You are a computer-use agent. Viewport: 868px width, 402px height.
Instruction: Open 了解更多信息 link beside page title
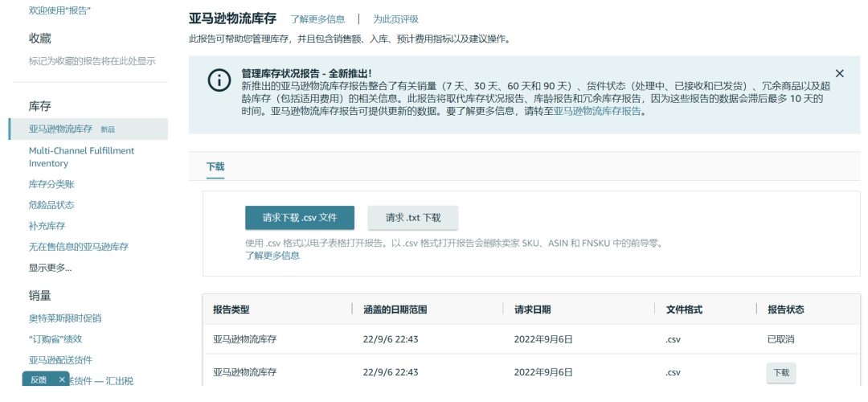[x=317, y=19]
